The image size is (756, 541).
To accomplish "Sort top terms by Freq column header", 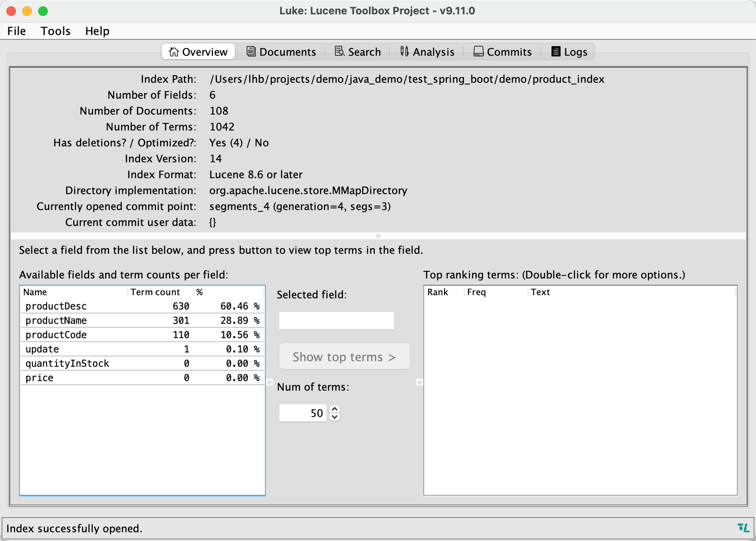I will (496, 292).
